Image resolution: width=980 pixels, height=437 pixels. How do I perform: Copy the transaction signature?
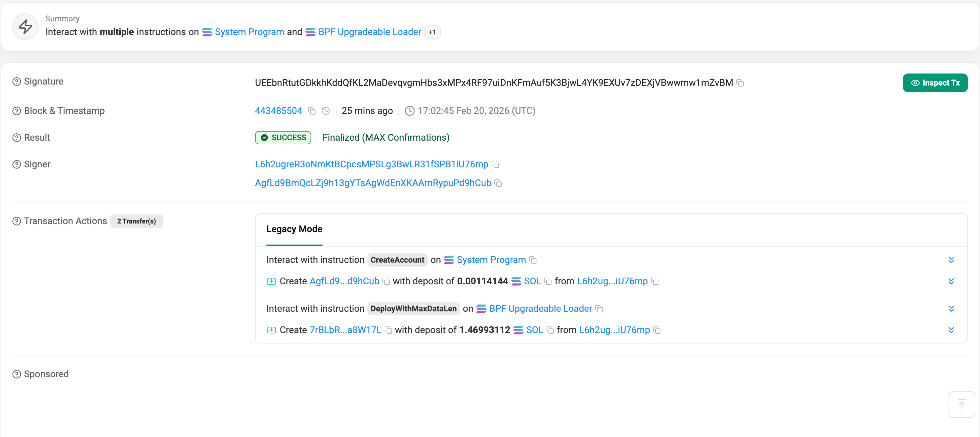[740, 83]
